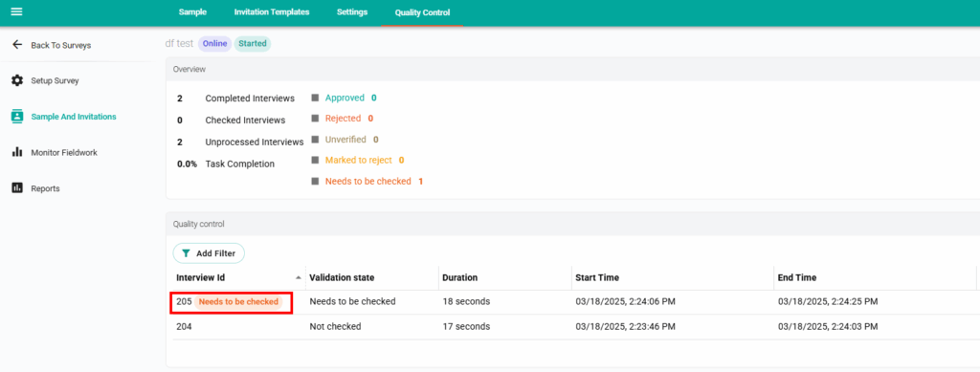Screen dimensions: 980x372
Task: Click the grey square beside Needs to be checked
Action: coord(315,182)
